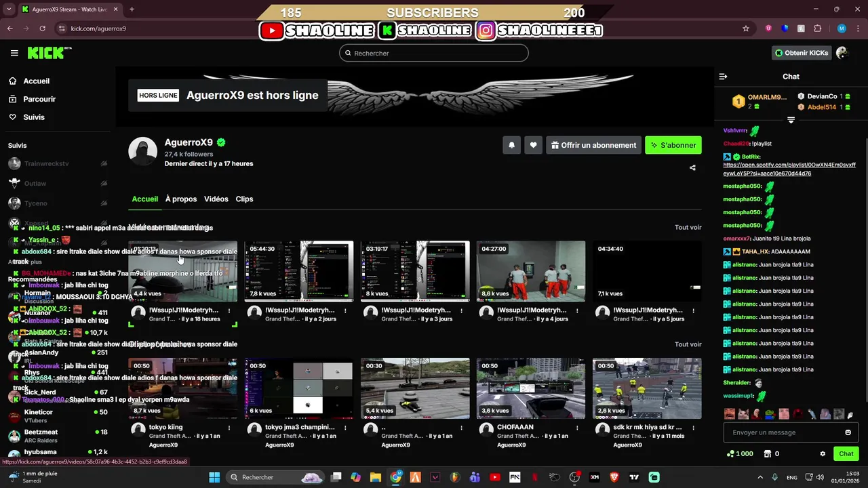Open the Windows Start menu

point(214,477)
